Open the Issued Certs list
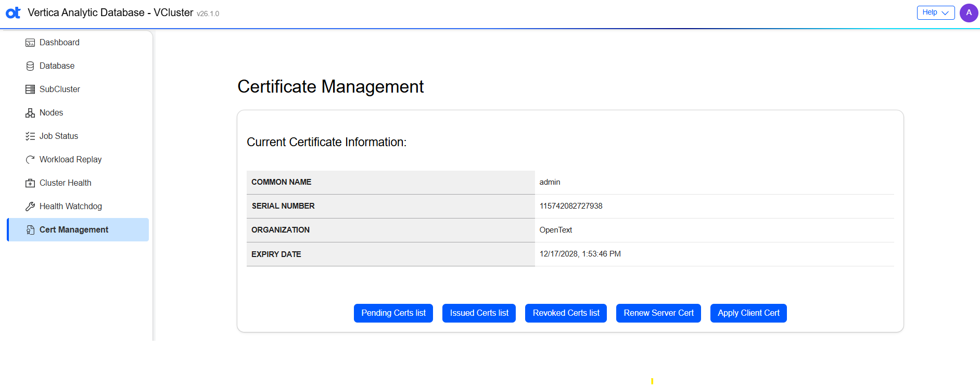Viewport: 980px width, 385px height. 479,313
